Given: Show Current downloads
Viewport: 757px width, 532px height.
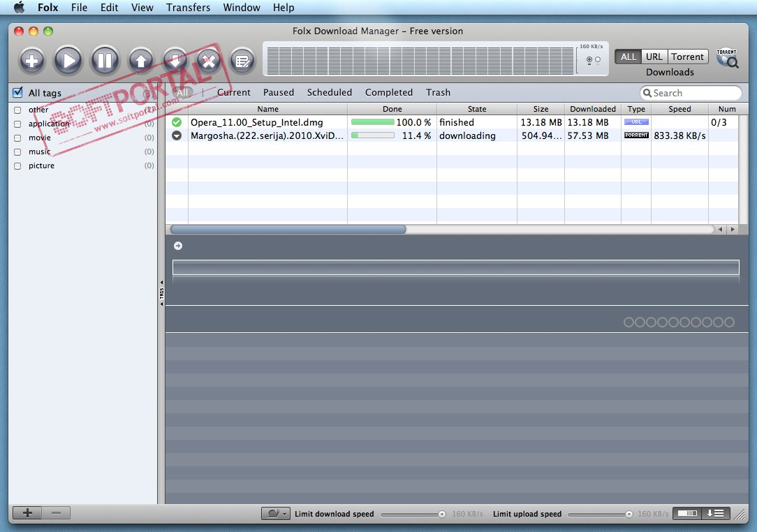Looking at the screenshot, I should pyautogui.click(x=234, y=93).
